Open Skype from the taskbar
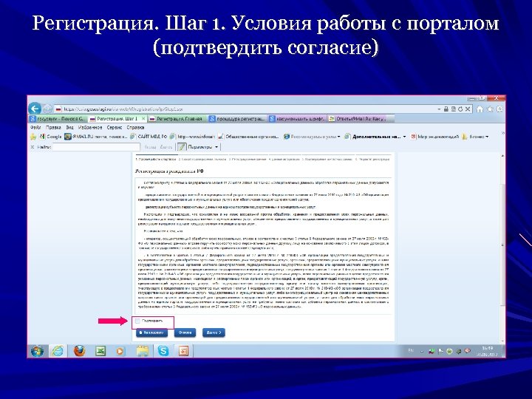532x399 pixels. pos(163,351)
